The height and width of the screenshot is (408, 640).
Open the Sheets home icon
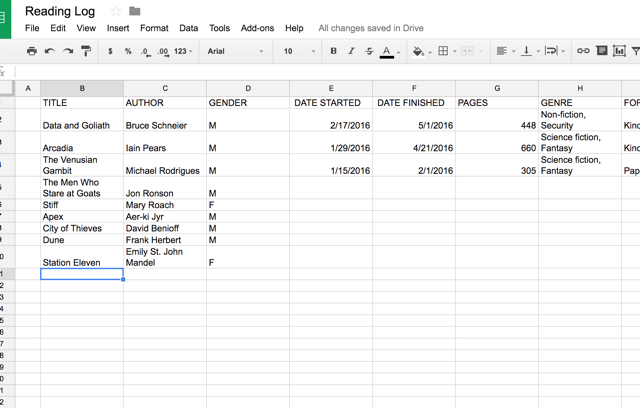pos(3,18)
